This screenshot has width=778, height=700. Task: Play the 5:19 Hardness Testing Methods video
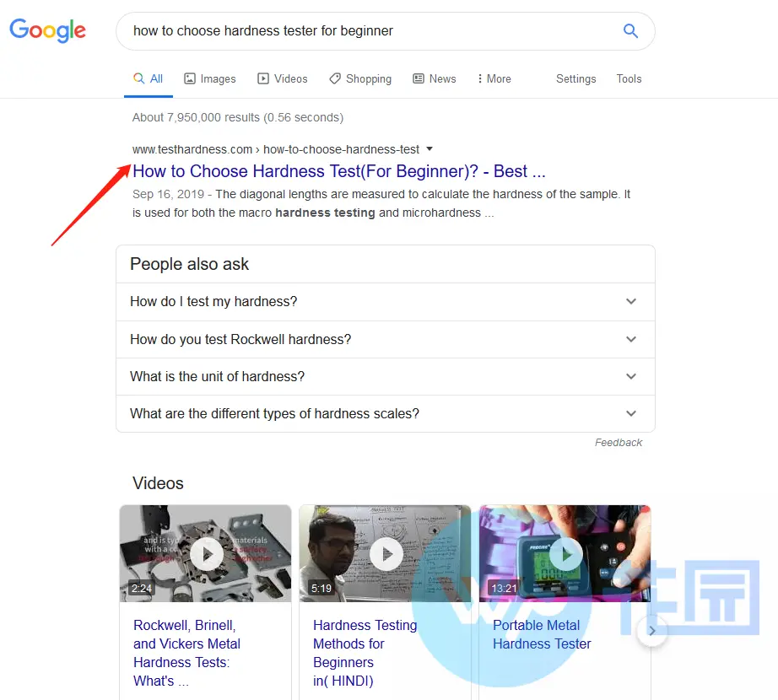(385, 553)
